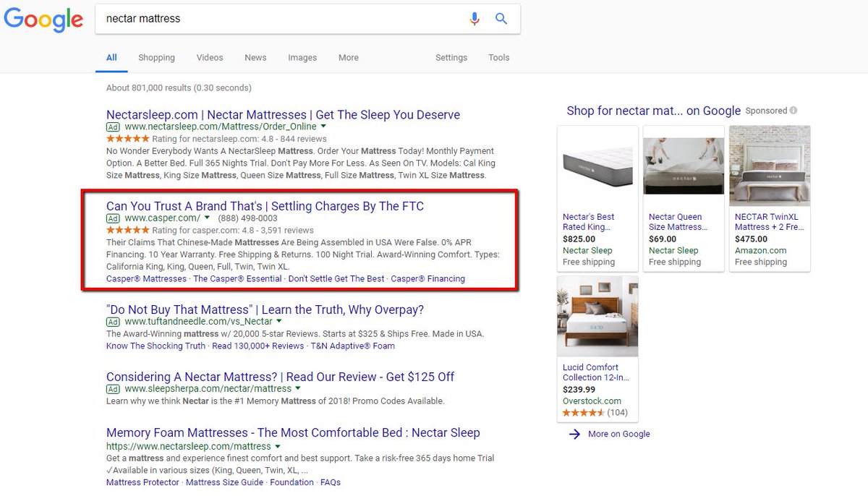This screenshot has height=496, width=868.
Task: Click the Mattress Size Guide sitelink
Action: [225, 482]
